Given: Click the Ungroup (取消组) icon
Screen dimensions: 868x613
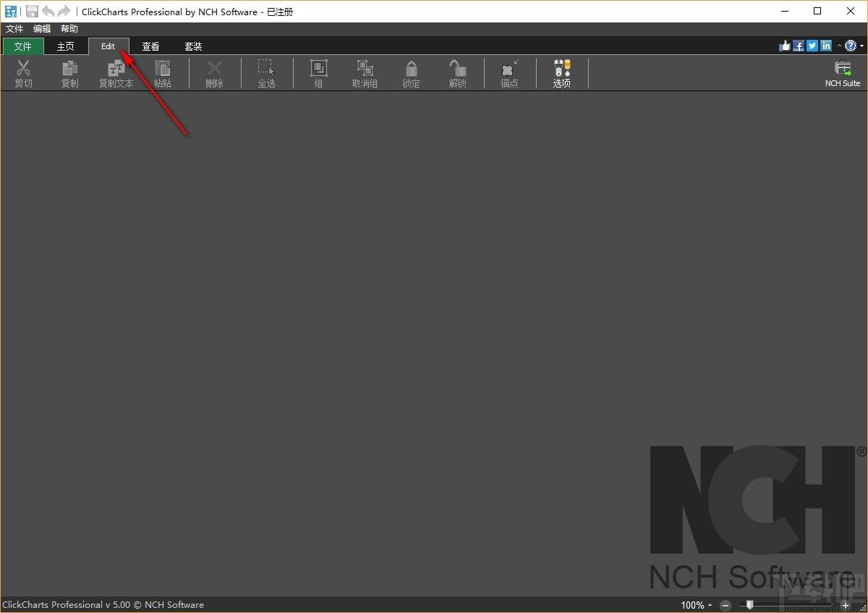Looking at the screenshot, I should click(x=365, y=69).
